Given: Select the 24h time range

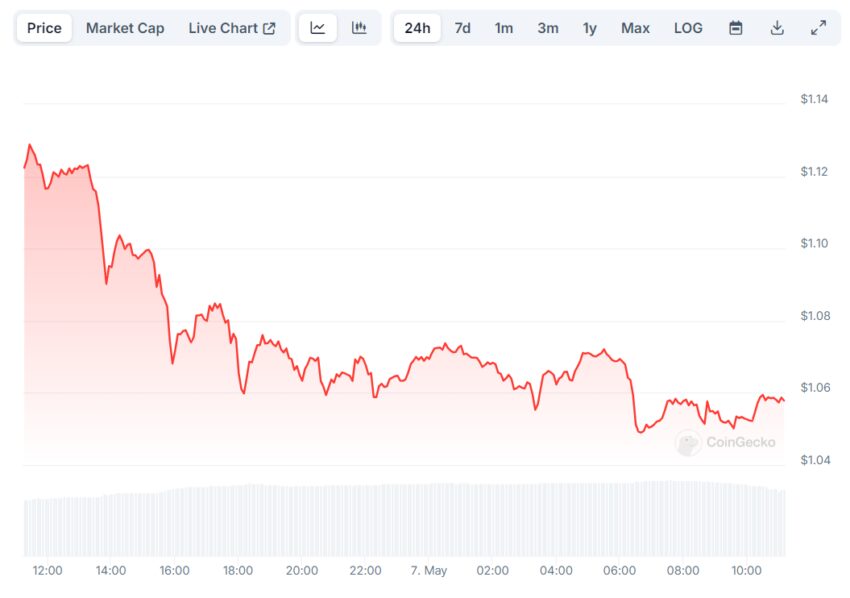Looking at the screenshot, I should (x=417, y=28).
